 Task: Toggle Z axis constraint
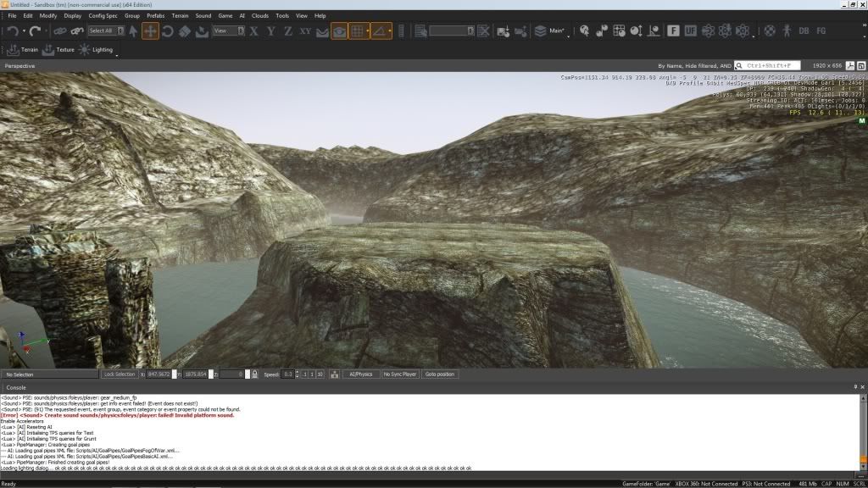pyautogui.click(x=288, y=31)
